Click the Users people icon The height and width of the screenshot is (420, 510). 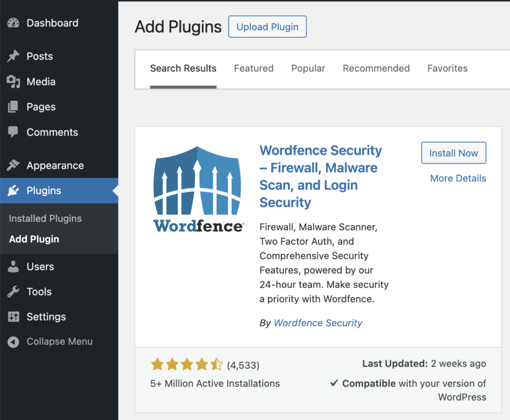[x=12, y=266]
